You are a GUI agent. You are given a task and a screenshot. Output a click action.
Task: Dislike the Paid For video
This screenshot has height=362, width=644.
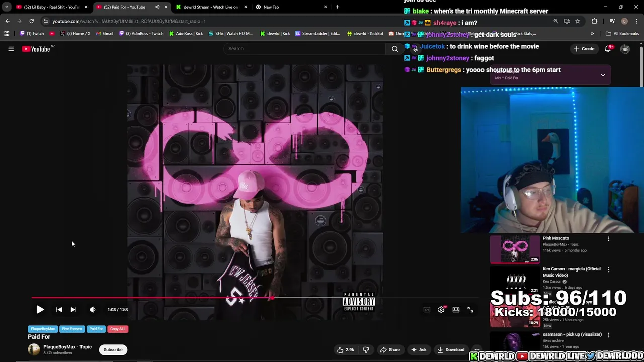pos(366,350)
